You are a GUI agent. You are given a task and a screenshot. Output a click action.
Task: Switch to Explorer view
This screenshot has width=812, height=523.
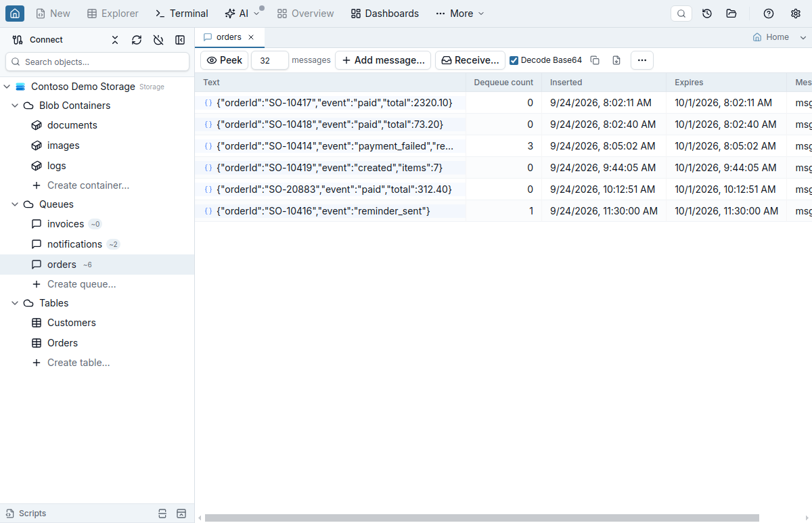coord(113,14)
